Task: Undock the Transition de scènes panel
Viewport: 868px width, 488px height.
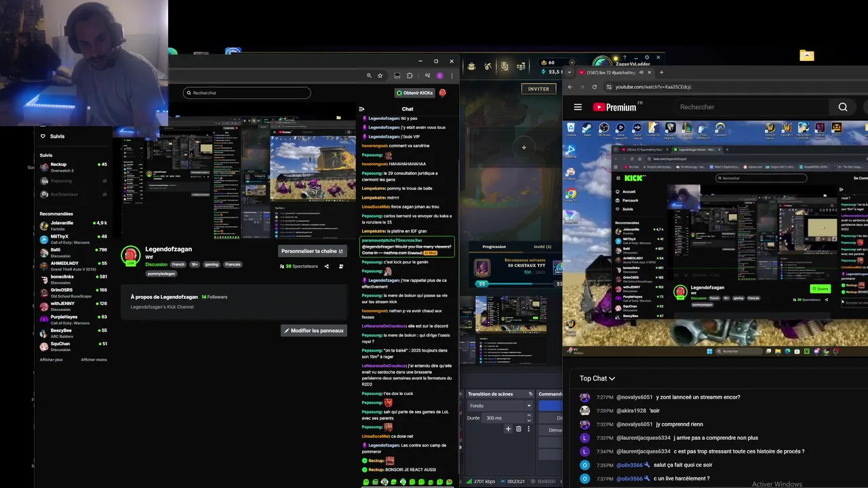Action: point(530,394)
